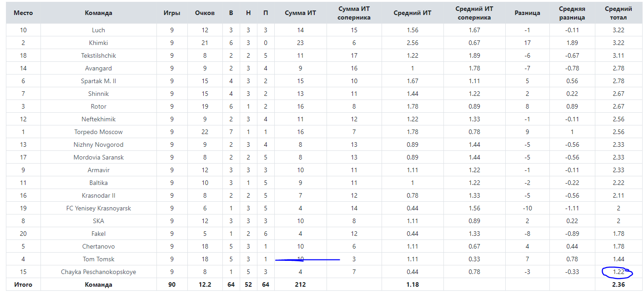The width and height of the screenshot is (644, 299).
Task: Click Сумма ИТ соперника header
Action: click(x=354, y=13)
